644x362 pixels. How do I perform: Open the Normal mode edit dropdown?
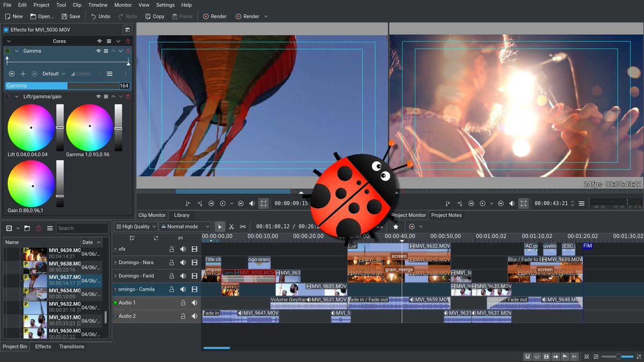tap(185, 226)
